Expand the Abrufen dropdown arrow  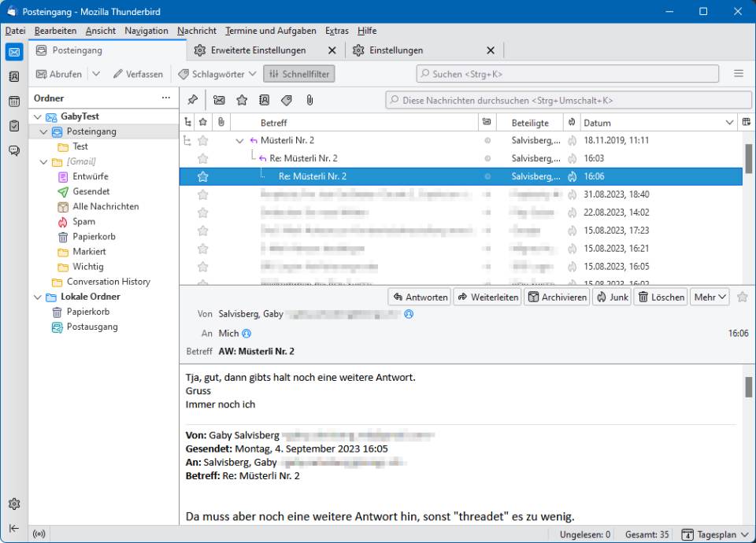[x=94, y=74]
